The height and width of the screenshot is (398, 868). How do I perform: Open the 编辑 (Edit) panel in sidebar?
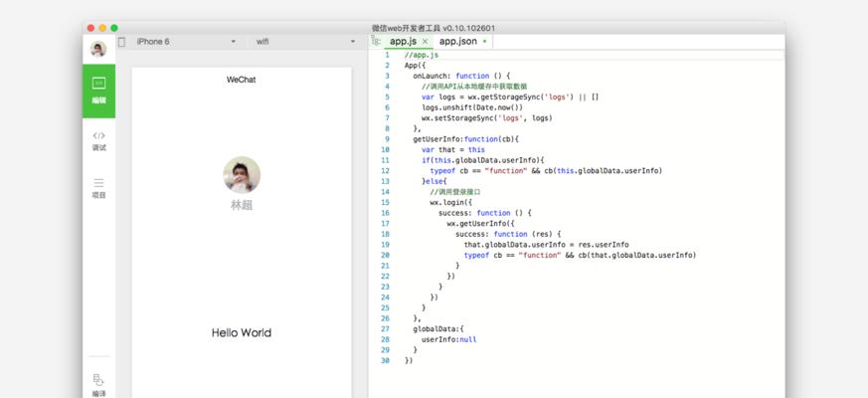click(99, 91)
